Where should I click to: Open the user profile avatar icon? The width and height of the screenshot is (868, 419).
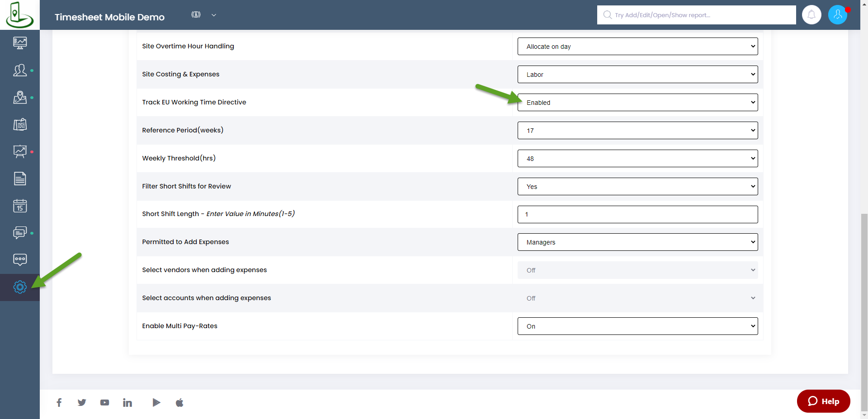coord(837,15)
